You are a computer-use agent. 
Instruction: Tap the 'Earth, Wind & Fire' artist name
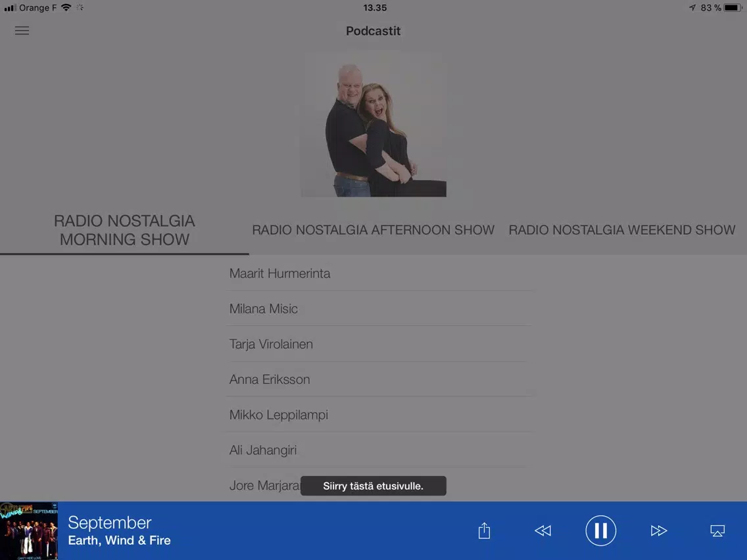[119, 540]
